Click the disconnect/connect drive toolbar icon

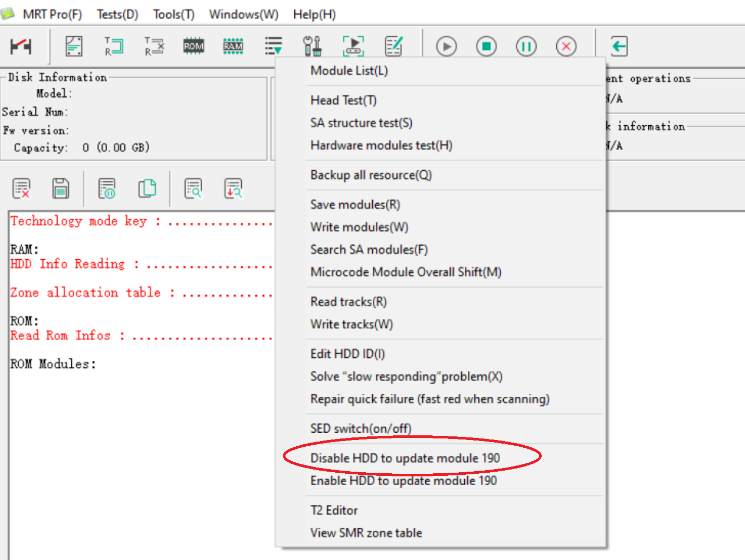[21, 46]
